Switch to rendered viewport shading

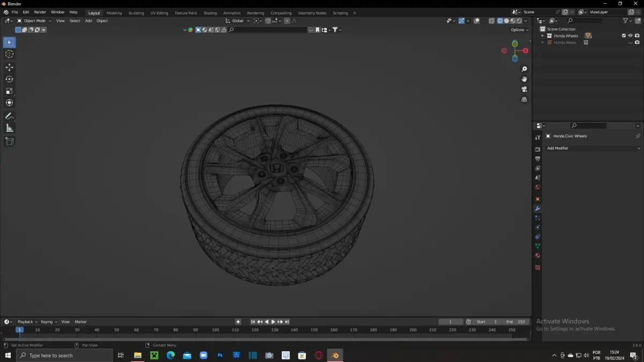pos(519,21)
